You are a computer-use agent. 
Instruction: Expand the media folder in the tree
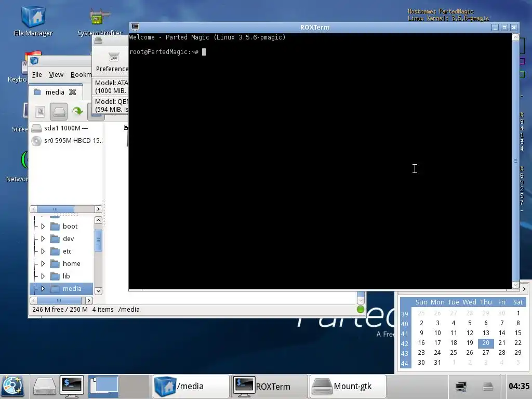tap(43, 288)
